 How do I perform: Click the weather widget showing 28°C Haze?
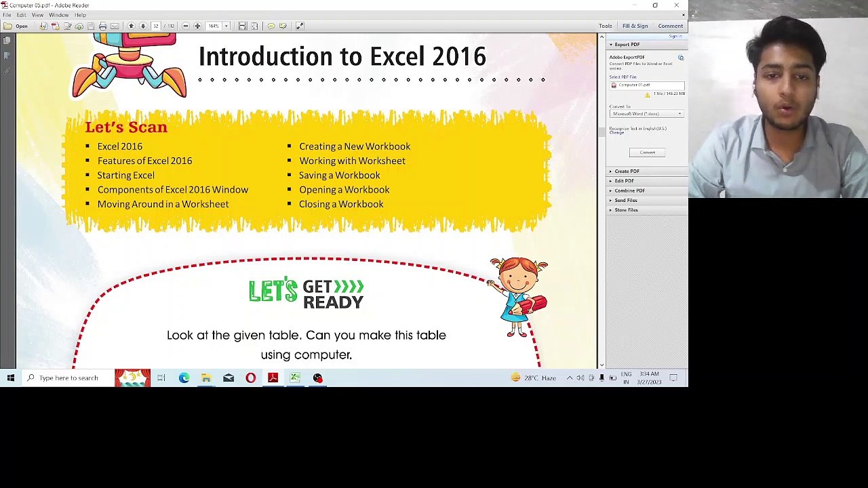(534, 378)
